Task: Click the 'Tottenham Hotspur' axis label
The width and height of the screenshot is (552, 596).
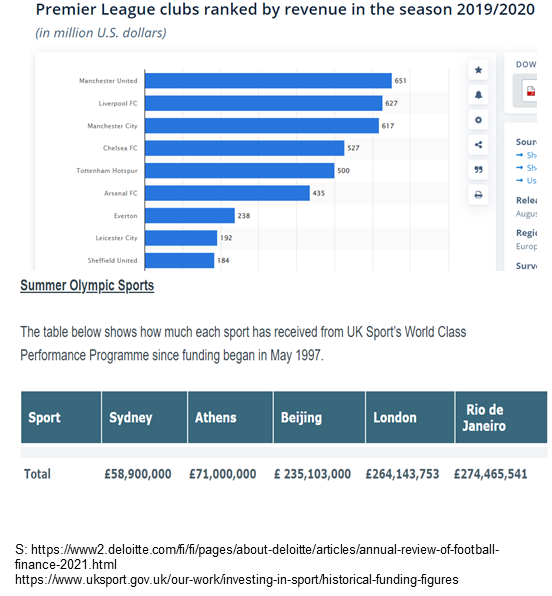Action: [x=107, y=171]
